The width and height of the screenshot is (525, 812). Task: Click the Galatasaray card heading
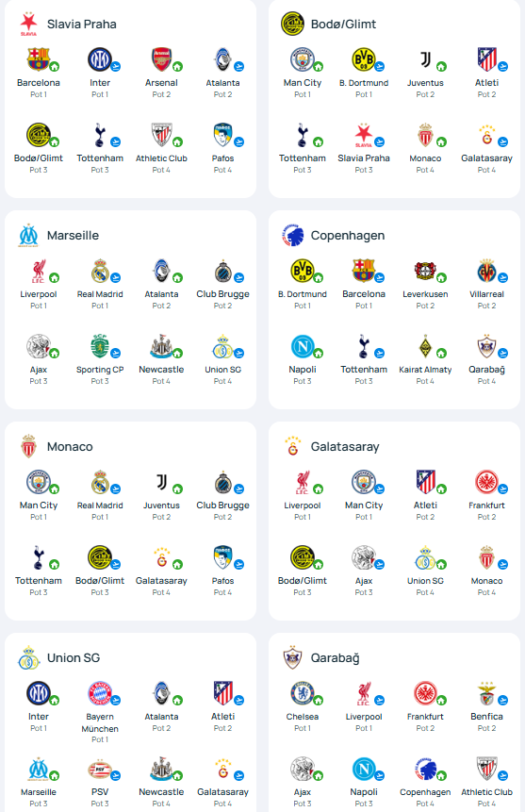[345, 446]
